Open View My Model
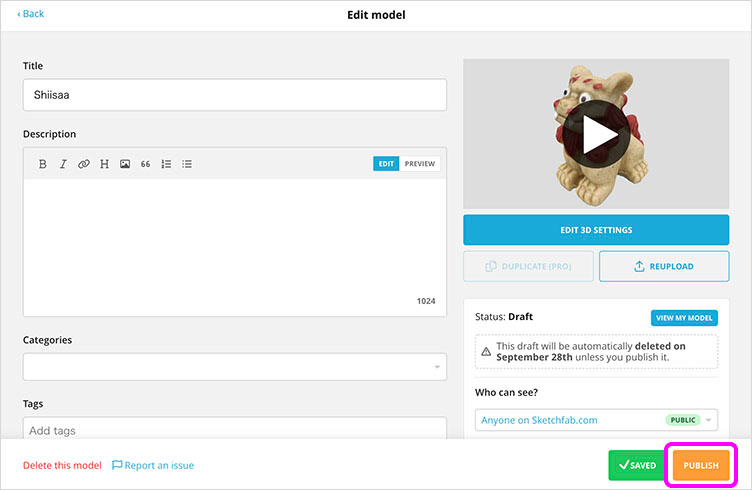Viewport: 752px width, 490px height. point(684,318)
